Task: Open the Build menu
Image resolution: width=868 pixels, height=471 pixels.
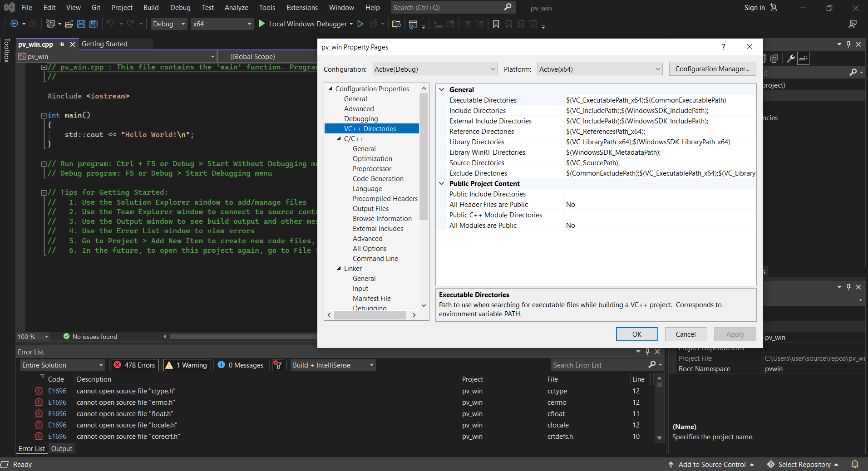Action: pyautogui.click(x=151, y=8)
